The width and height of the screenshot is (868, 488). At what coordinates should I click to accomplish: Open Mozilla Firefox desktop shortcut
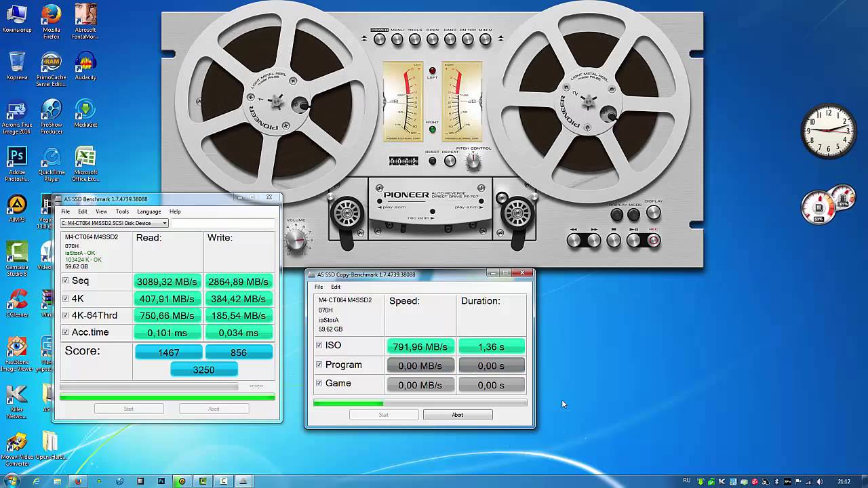click(x=51, y=20)
